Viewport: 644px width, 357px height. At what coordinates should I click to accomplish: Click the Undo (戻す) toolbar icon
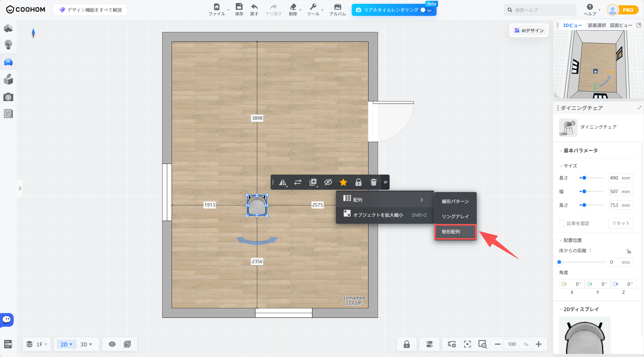coord(254,10)
